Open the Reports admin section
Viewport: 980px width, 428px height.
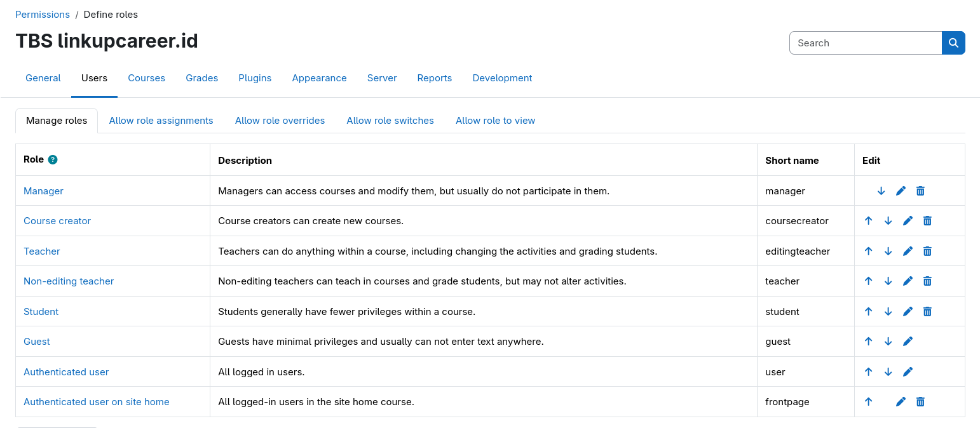click(x=434, y=78)
